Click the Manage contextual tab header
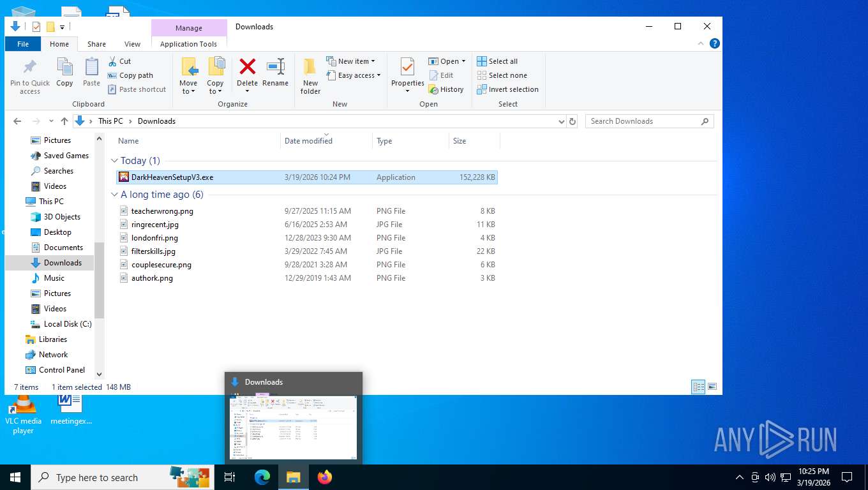The width and height of the screenshot is (868, 490). pyautogui.click(x=189, y=28)
